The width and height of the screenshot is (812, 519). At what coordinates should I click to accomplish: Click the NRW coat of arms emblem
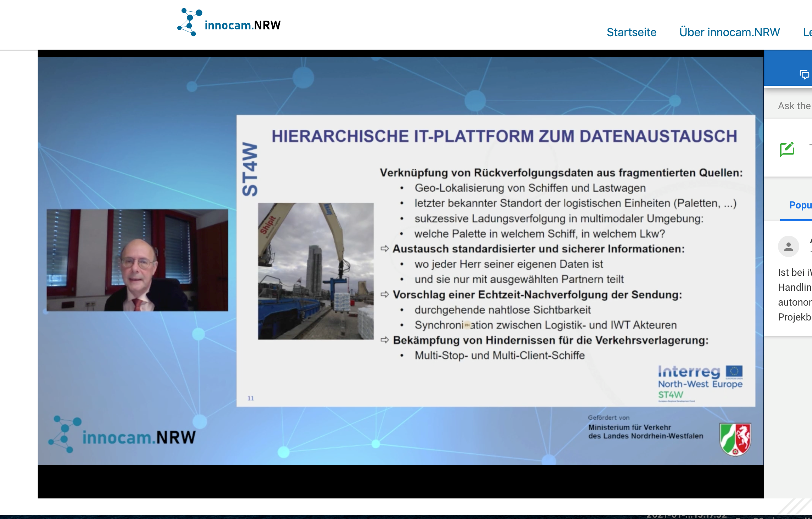735,439
